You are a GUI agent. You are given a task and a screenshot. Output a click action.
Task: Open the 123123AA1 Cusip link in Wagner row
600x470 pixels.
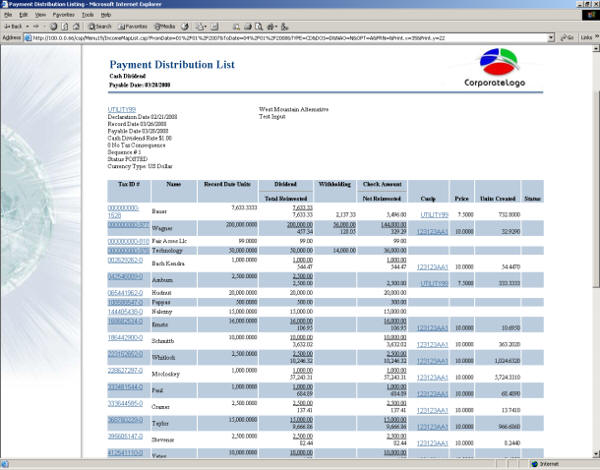coord(432,232)
